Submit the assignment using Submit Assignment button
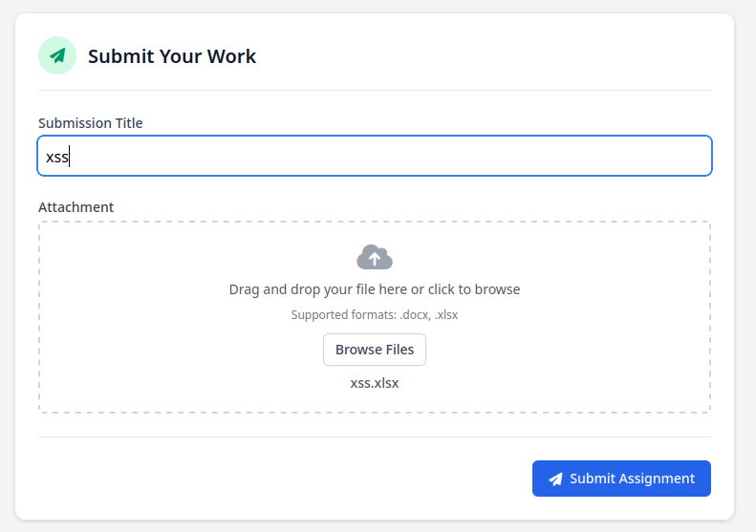The height and width of the screenshot is (532, 756). click(621, 479)
